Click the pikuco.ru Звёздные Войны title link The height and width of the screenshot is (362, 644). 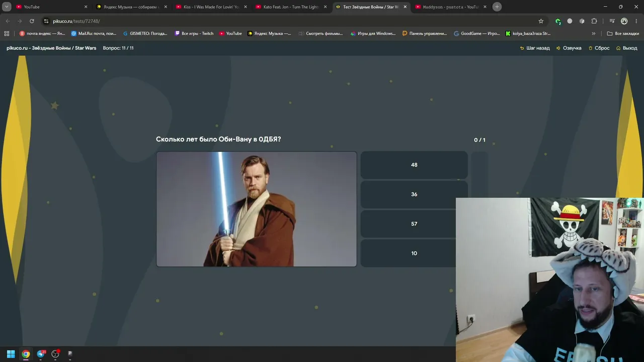[51, 48]
